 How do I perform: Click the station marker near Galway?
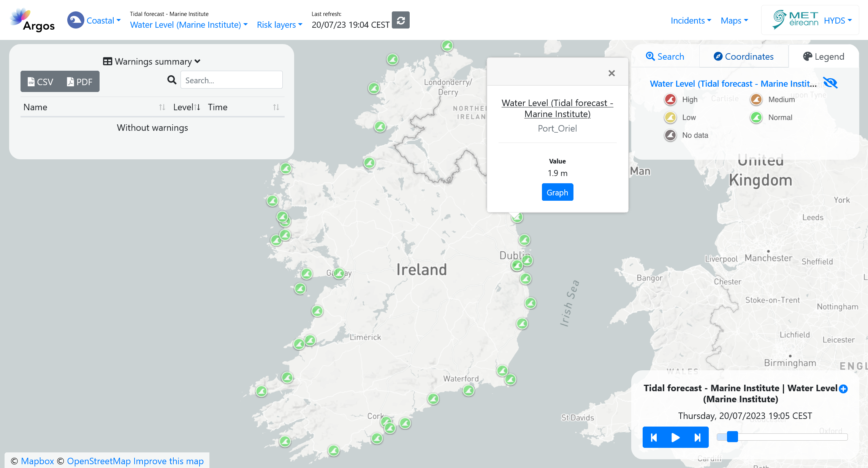tap(339, 273)
